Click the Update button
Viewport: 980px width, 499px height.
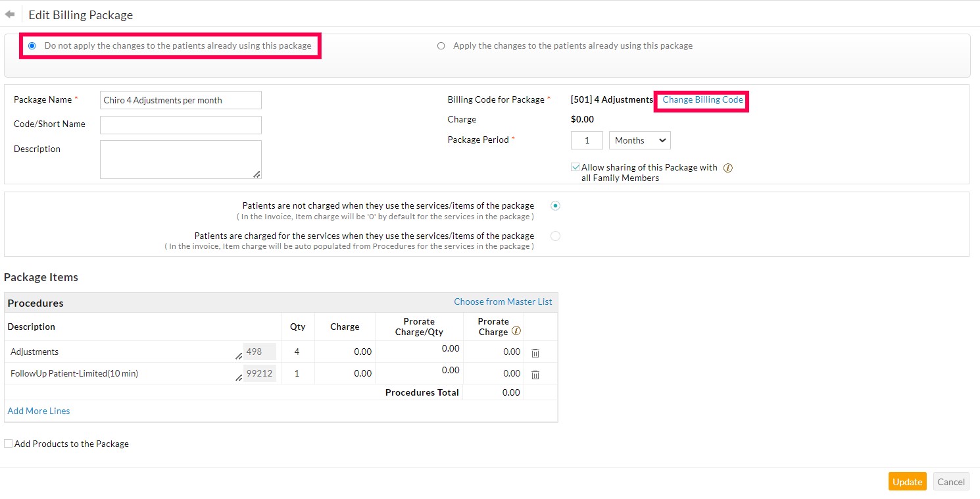[x=907, y=481]
